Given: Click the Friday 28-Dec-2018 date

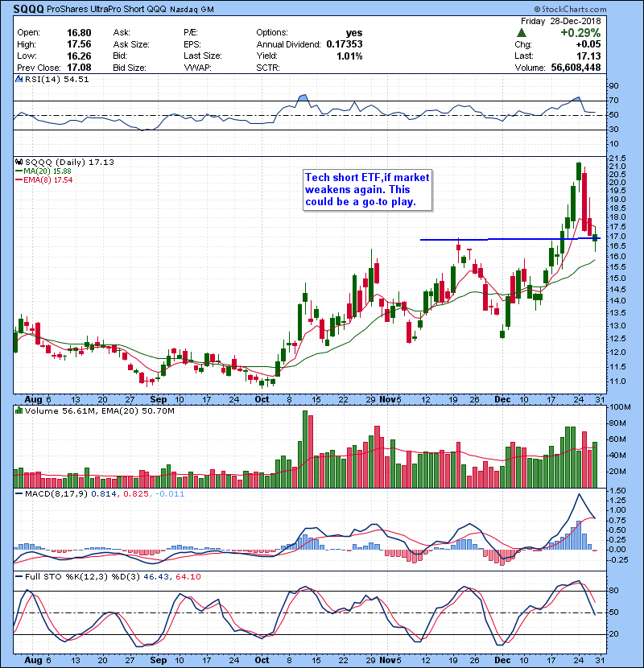Looking at the screenshot, I should [x=561, y=21].
